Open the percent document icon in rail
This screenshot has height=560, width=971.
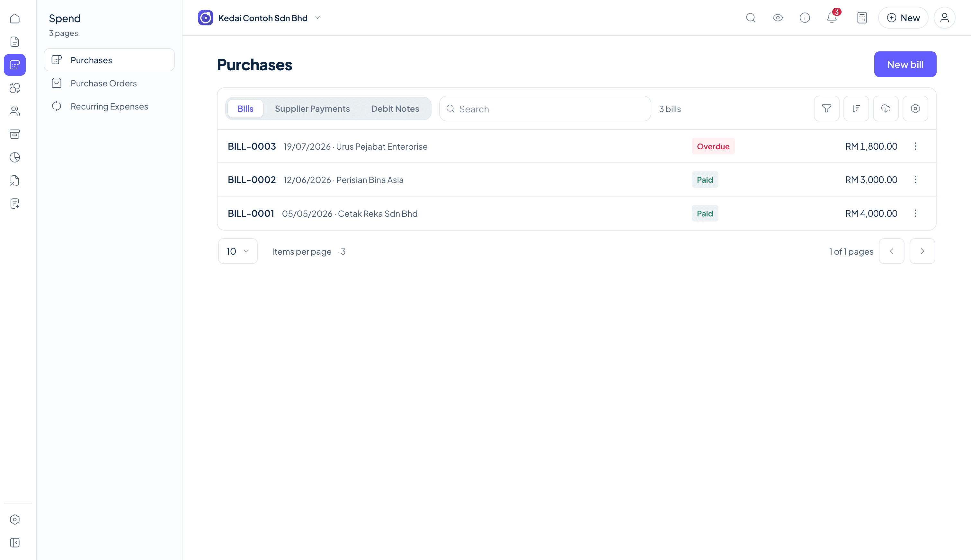[15, 180]
